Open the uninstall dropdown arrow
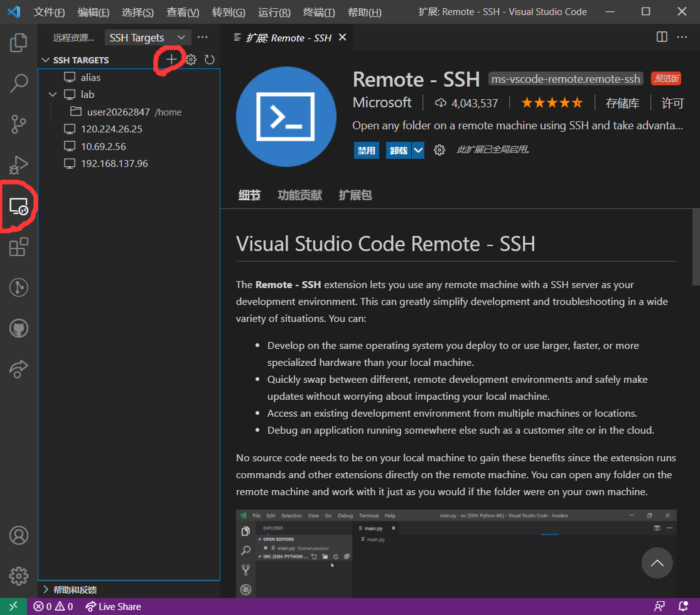This screenshot has width=700, height=615. click(418, 151)
